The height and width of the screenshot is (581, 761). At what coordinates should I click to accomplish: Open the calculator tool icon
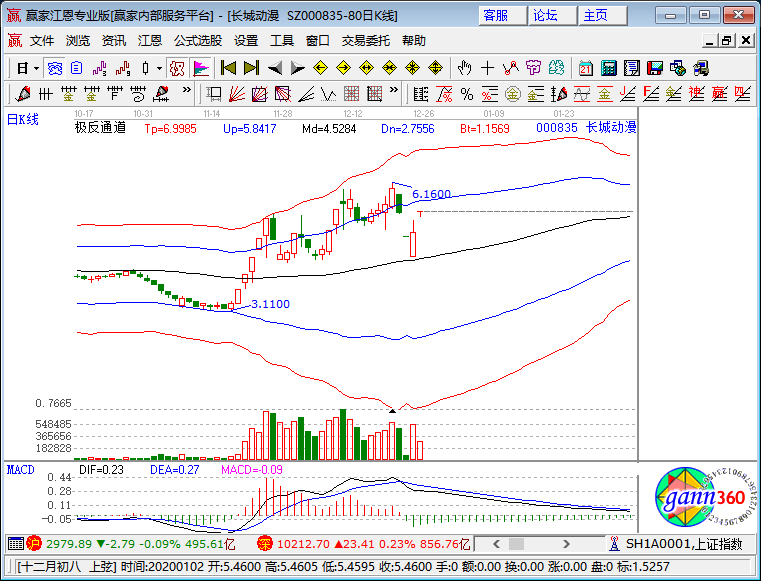[x=609, y=68]
